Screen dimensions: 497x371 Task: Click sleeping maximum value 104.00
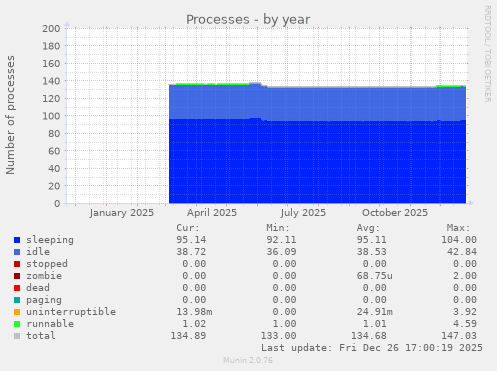coord(459,240)
